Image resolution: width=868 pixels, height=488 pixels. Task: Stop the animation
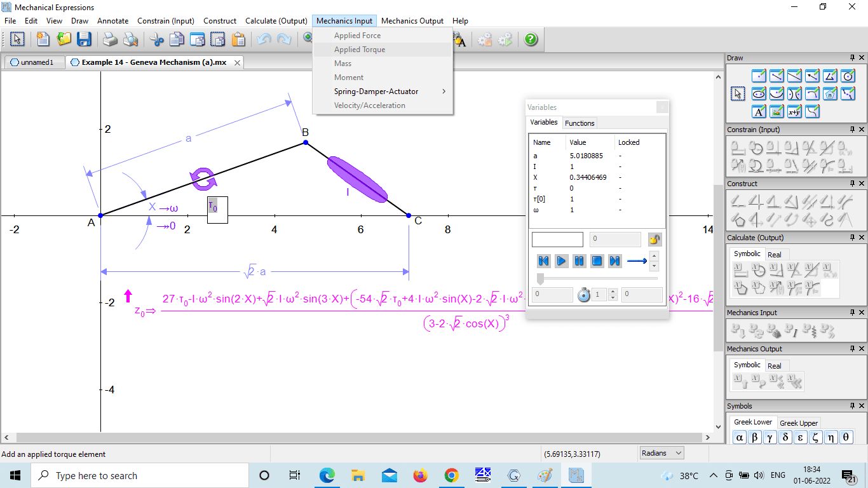597,261
